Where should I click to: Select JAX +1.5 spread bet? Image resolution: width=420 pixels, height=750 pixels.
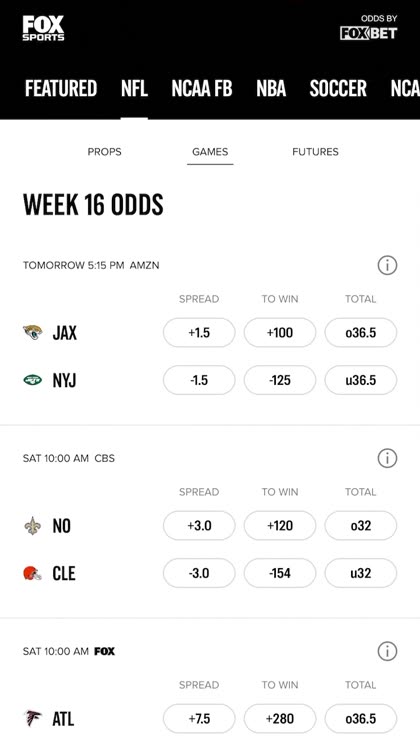coord(199,332)
